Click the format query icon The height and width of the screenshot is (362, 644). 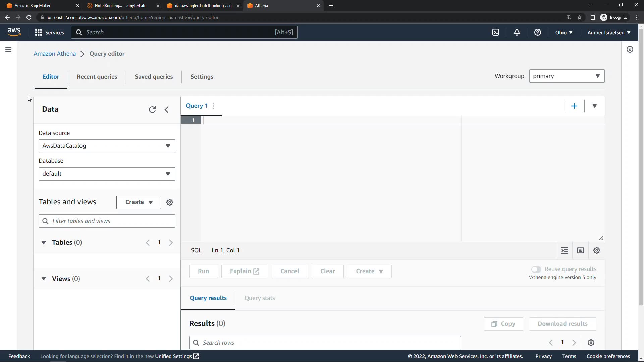click(564, 250)
